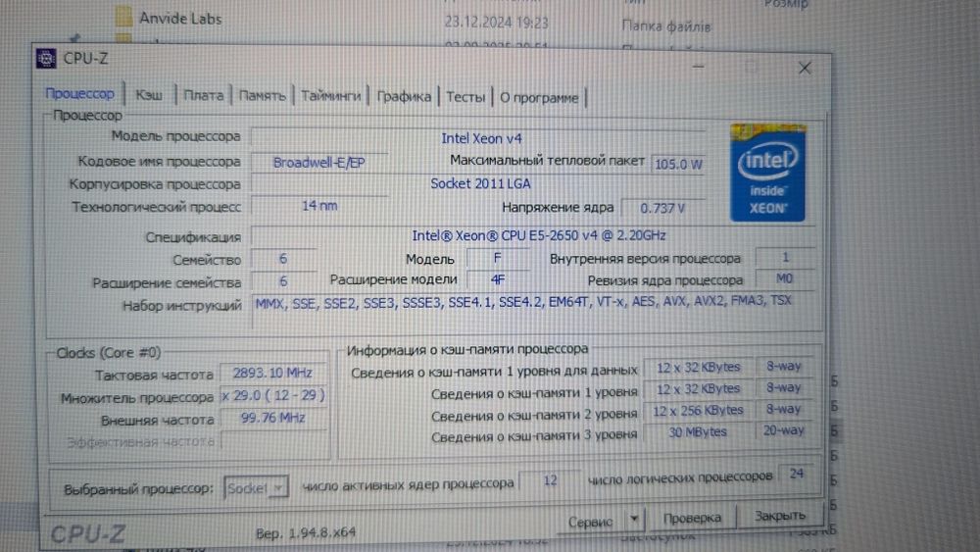This screenshot has width=980, height=552.
Task: Click the Socket 2011 LGA package value
Action: coord(479,183)
